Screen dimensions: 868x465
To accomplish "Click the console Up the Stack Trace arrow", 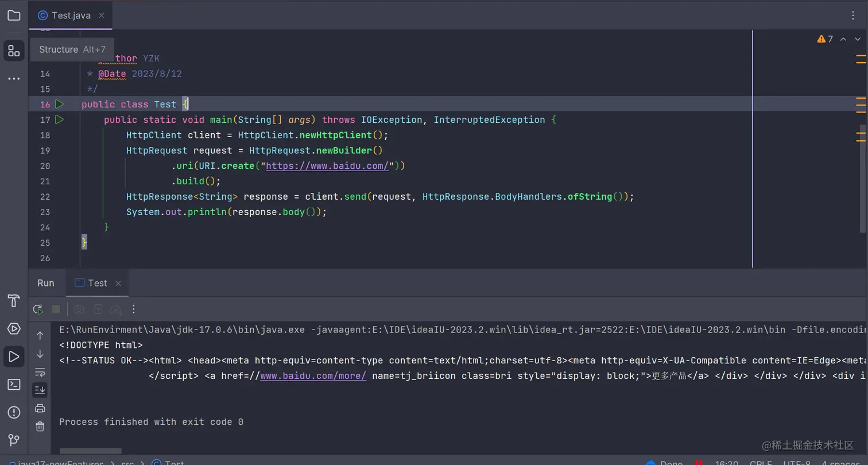I will point(40,335).
